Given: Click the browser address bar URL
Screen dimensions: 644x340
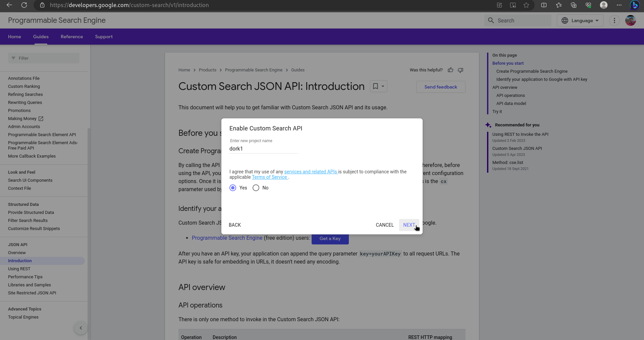Looking at the screenshot, I should tap(129, 5).
